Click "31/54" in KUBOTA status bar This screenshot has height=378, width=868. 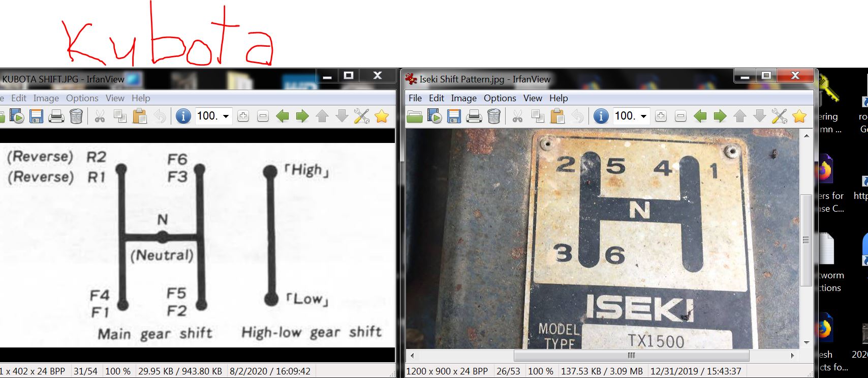85,371
